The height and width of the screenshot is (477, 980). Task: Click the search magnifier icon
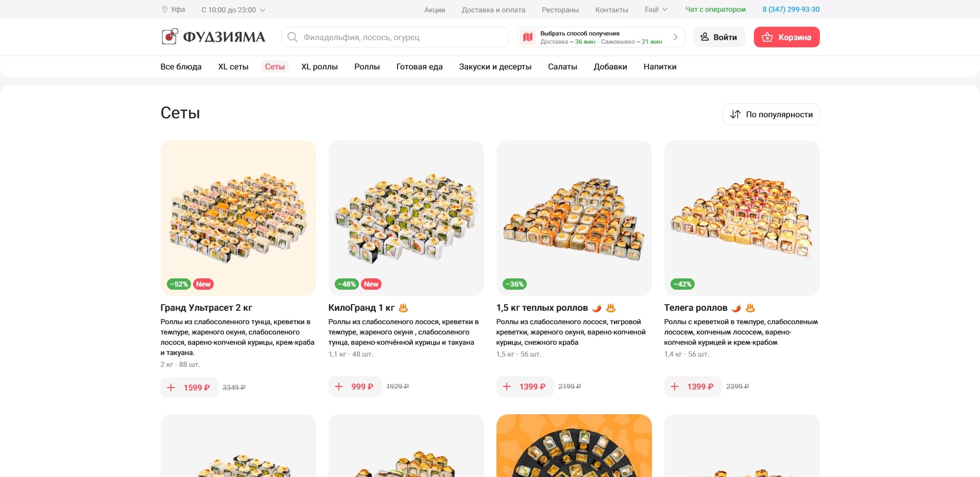click(x=293, y=37)
